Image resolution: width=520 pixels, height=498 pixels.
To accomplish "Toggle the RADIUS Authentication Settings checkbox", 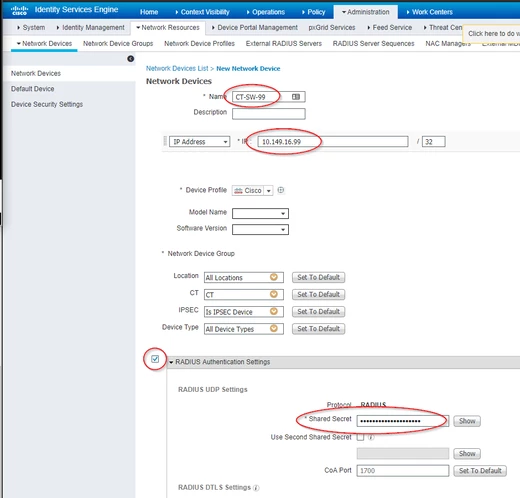I will (155, 359).
